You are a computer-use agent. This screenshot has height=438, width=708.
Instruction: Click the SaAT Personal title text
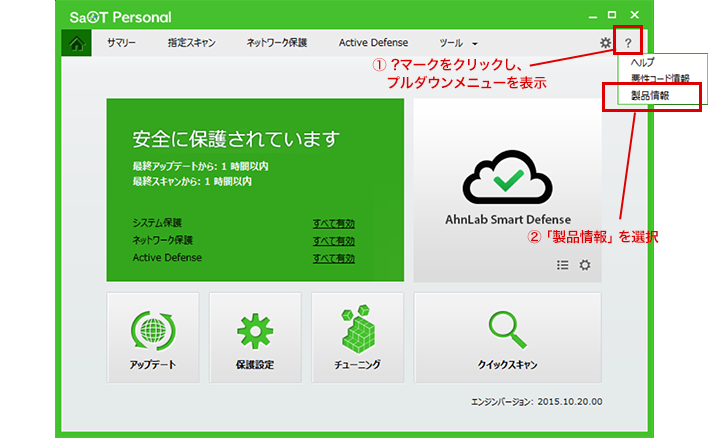point(121,17)
